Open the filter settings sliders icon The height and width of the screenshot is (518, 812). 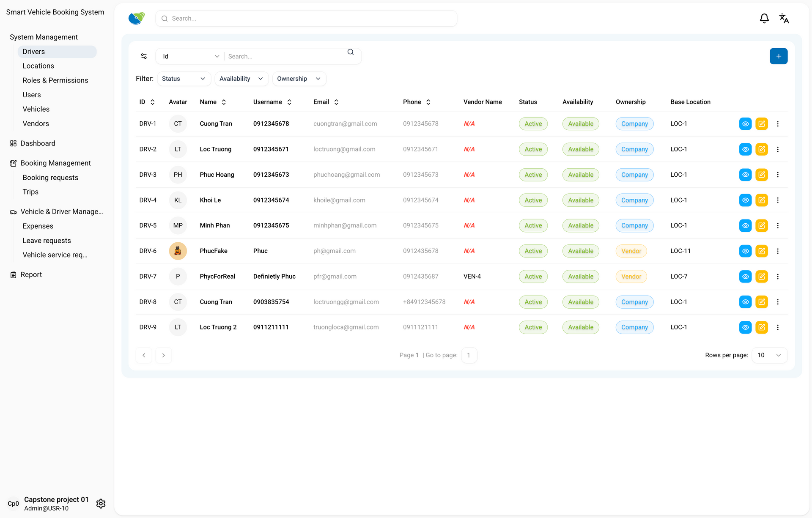(x=144, y=56)
